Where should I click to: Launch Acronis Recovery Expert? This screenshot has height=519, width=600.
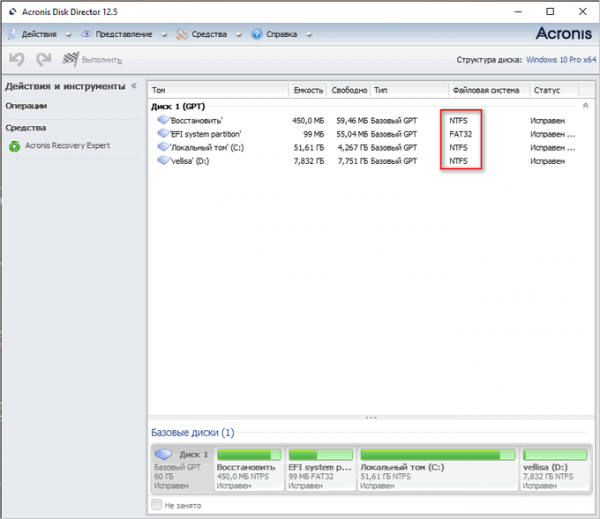pyautogui.click(x=67, y=145)
